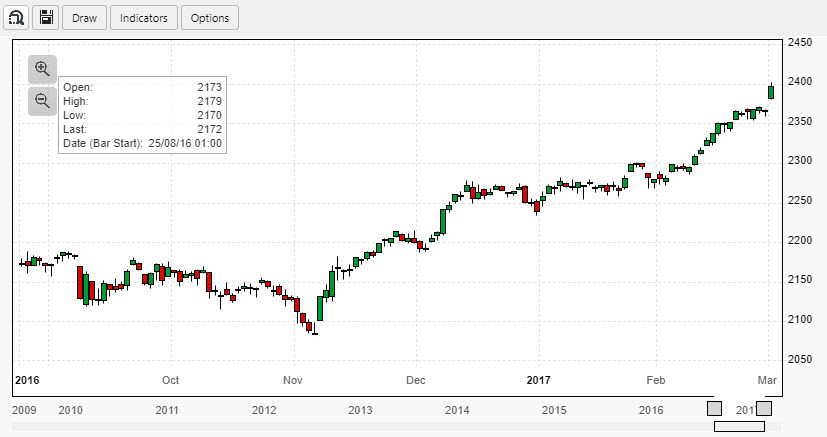Zoom out using the magnifier minus icon
The image size is (827, 437).
coord(42,100)
